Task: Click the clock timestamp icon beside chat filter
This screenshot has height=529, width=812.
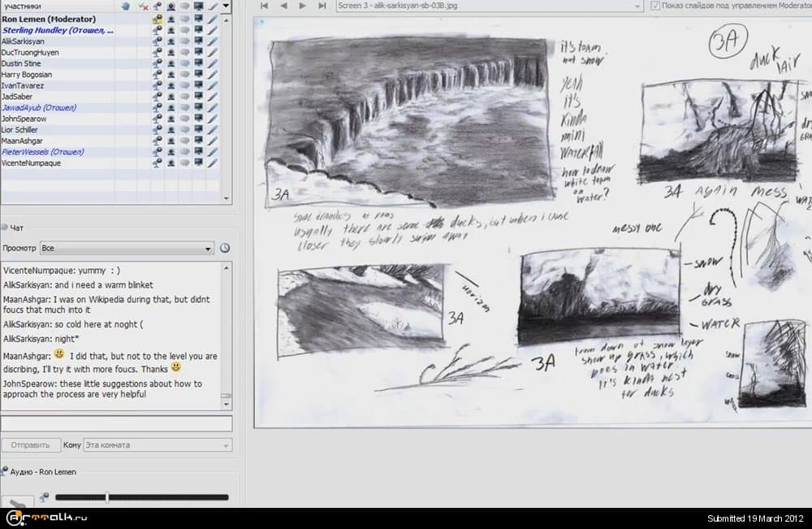Action: pos(225,248)
